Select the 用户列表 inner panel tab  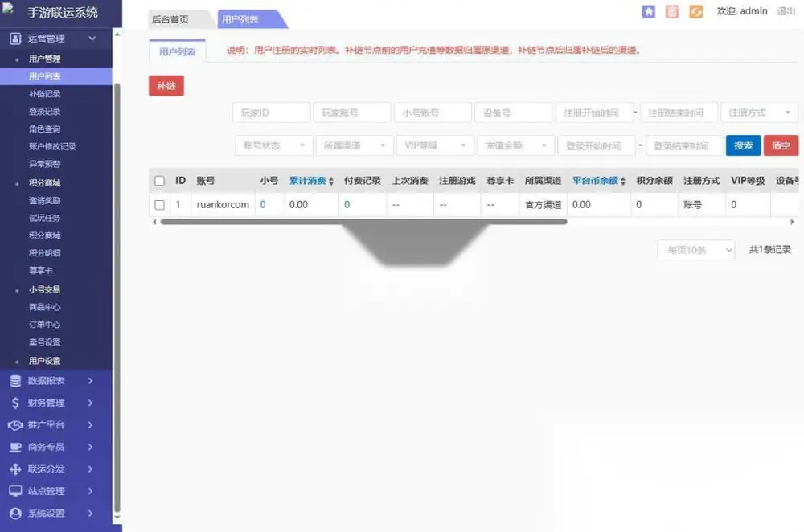[x=178, y=51]
